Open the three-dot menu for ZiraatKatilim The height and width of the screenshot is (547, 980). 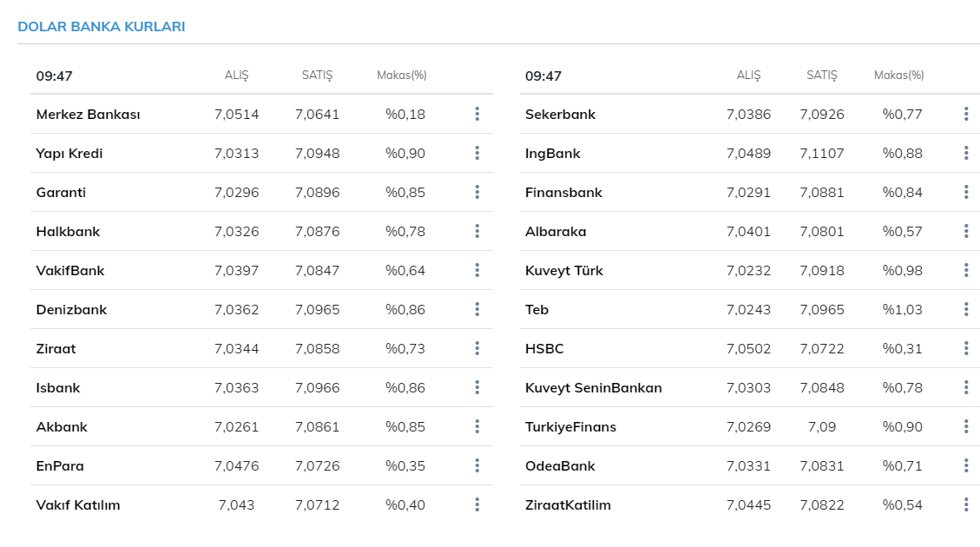point(966,504)
